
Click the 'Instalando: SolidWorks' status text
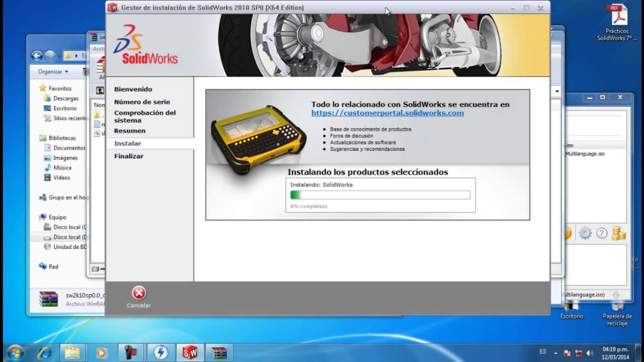[321, 185]
